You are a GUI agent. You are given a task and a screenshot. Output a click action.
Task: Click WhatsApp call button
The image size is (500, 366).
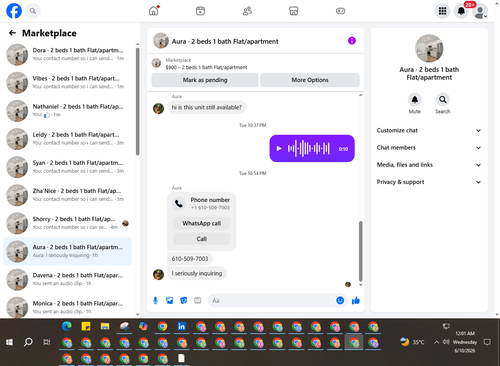[x=202, y=223]
